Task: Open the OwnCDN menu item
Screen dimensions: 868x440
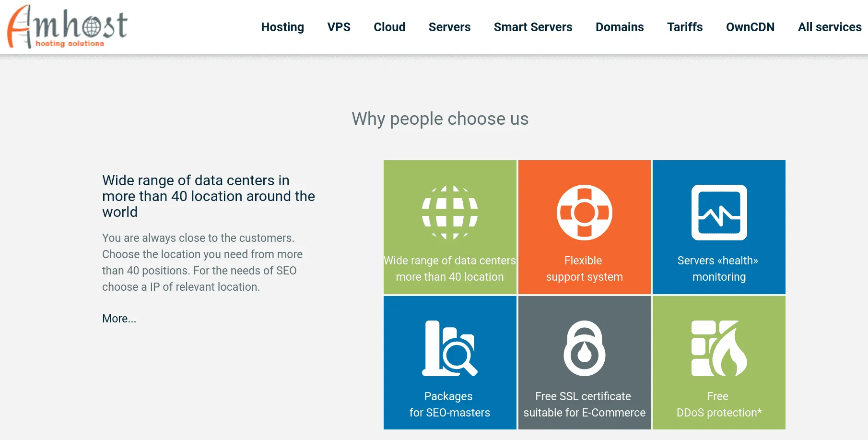Action: pos(750,27)
